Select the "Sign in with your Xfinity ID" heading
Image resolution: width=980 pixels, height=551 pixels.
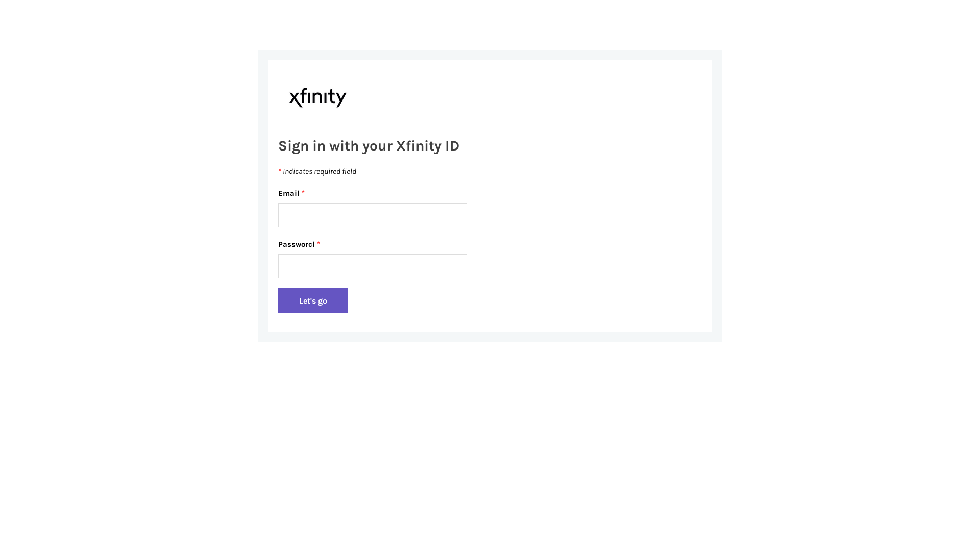pos(369,146)
